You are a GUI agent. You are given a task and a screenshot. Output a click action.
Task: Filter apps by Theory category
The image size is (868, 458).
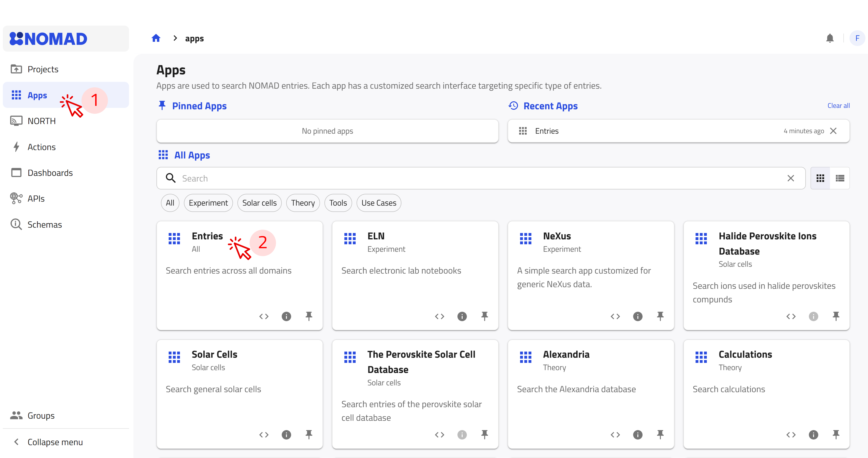point(303,203)
